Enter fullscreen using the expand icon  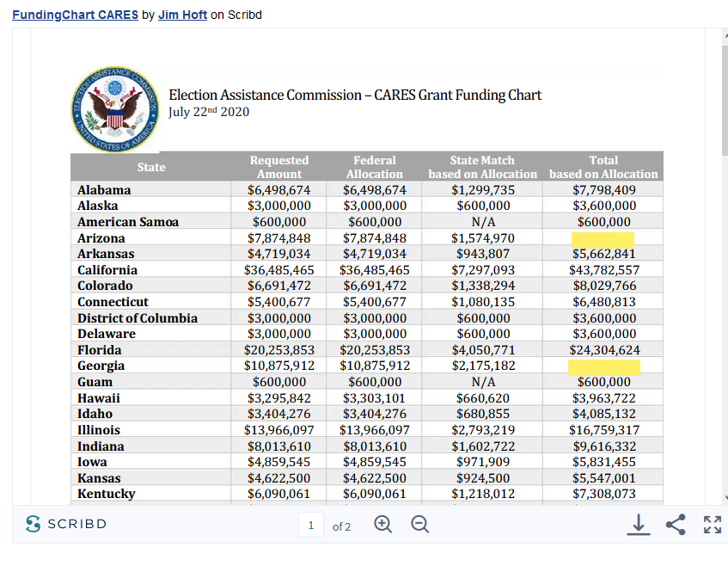point(713,525)
